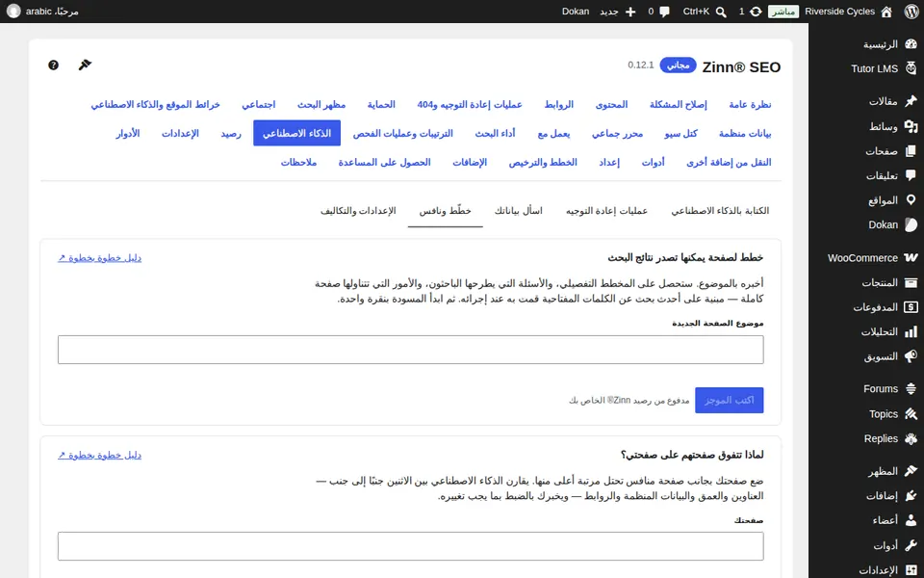Click the WordPress logo icon

(x=911, y=12)
